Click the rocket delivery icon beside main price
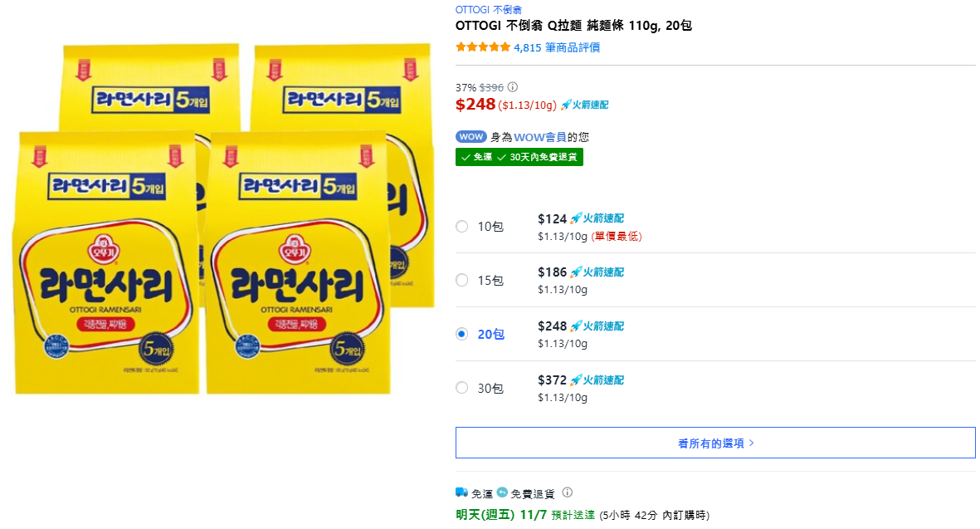 click(567, 105)
